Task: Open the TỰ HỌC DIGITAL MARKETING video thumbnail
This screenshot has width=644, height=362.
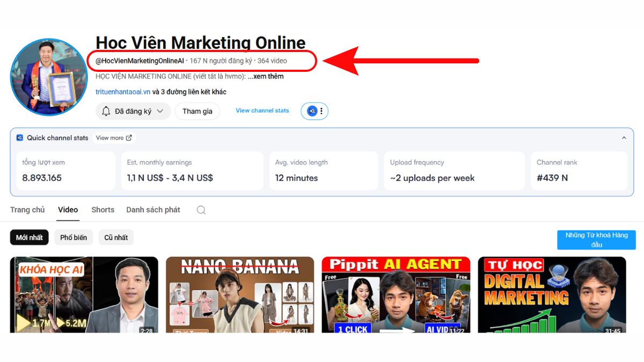Action: coord(552,294)
